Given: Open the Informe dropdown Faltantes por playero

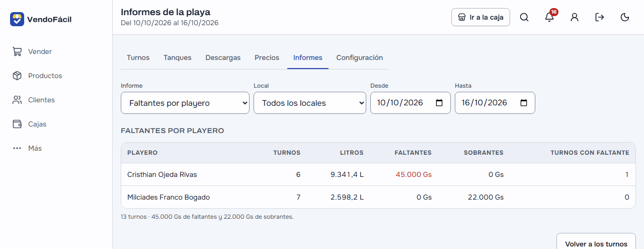Looking at the screenshot, I should (185, 103).
